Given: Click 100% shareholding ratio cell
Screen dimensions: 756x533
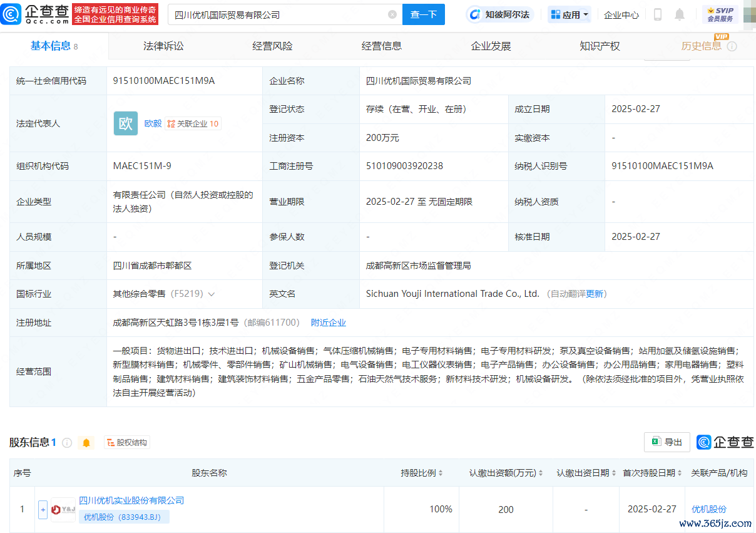Looking at the screenshot, I should [441, 509].
